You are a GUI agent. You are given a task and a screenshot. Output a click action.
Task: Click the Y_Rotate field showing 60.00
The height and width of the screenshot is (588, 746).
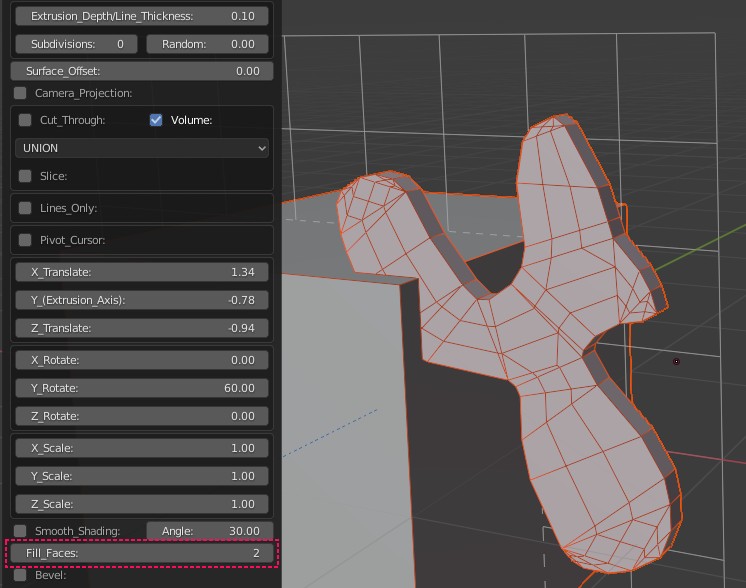click(x=142, y=388)
